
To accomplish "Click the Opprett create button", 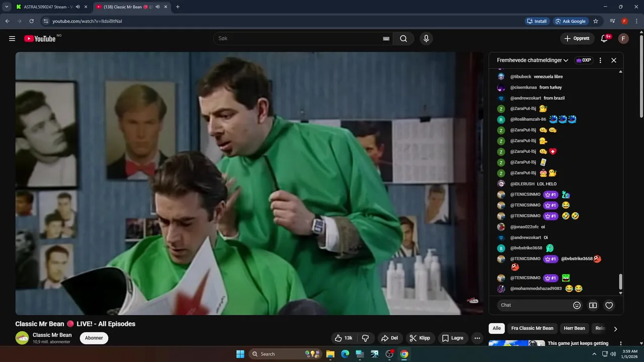I will [x=577, y=39].
